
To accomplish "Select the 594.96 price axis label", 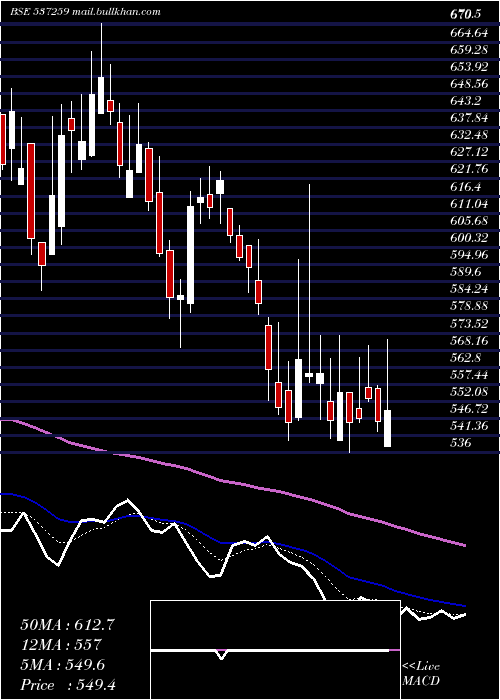I will coord(469,255).
